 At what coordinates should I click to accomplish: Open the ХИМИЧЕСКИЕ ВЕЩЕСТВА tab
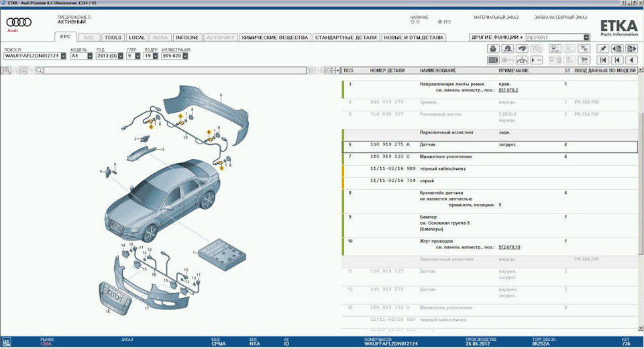(275, 38)
